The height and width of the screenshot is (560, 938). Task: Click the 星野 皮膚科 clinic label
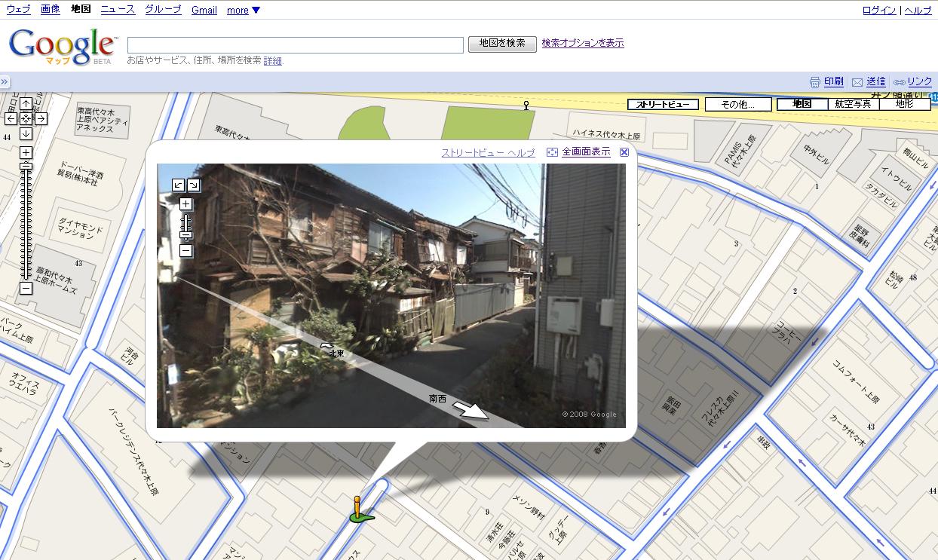(x=860, y=236)
